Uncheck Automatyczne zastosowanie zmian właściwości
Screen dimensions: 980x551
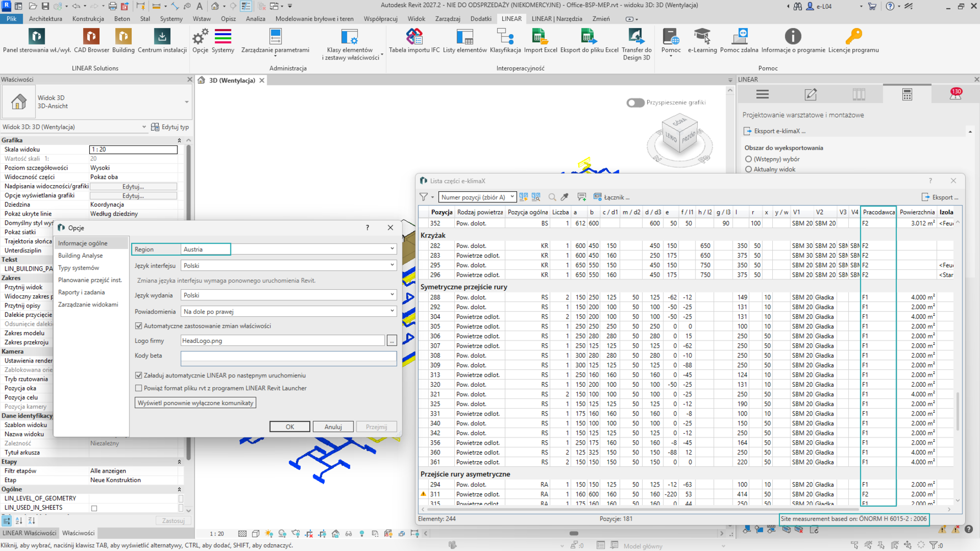point(139,326)
